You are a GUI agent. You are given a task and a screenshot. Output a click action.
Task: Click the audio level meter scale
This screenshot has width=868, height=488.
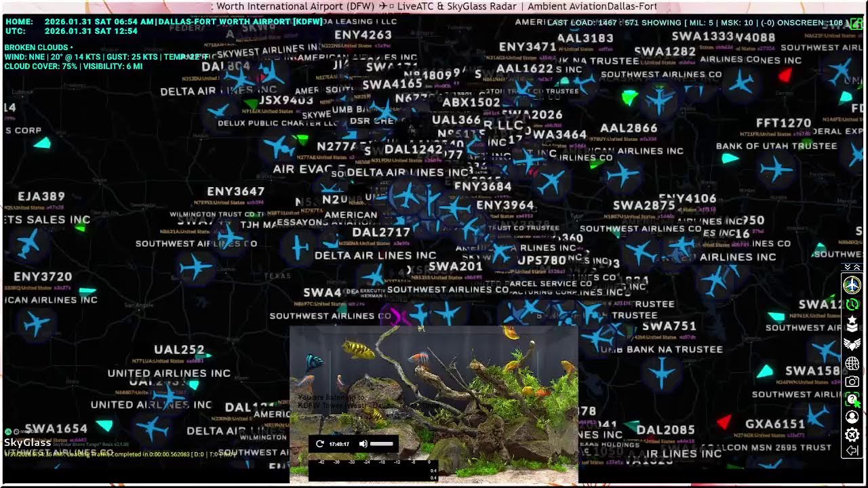(373, 470)
